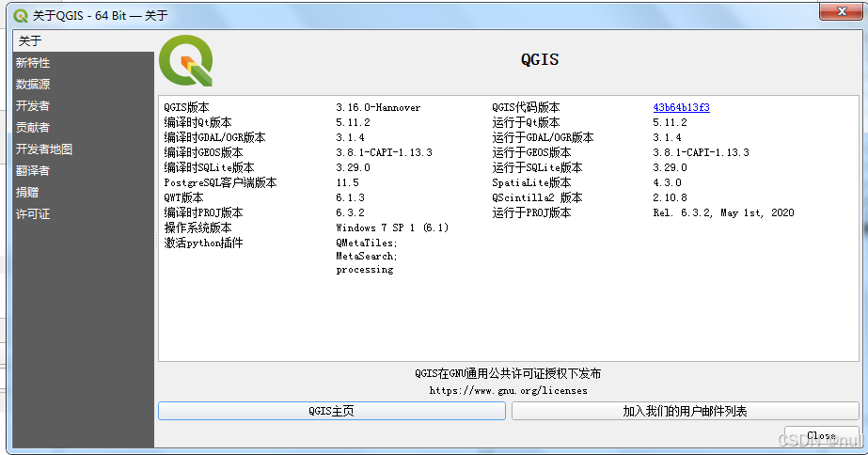Click the 运行于Qt版本 label
This screenshot has width=868, height=455.
coord(526,122)
